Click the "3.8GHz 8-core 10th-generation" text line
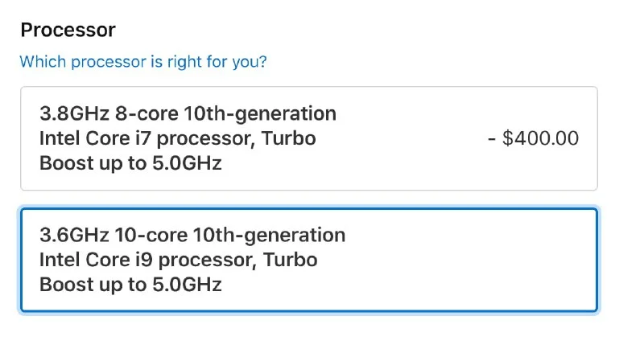Screen dimensions: 644x349 [x=188, y=113]
